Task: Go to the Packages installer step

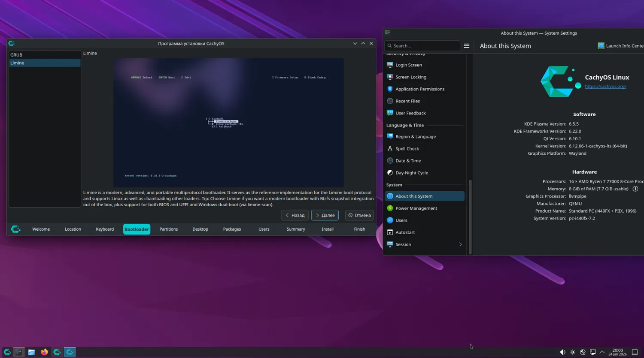Action: click(x=232, y=229)
